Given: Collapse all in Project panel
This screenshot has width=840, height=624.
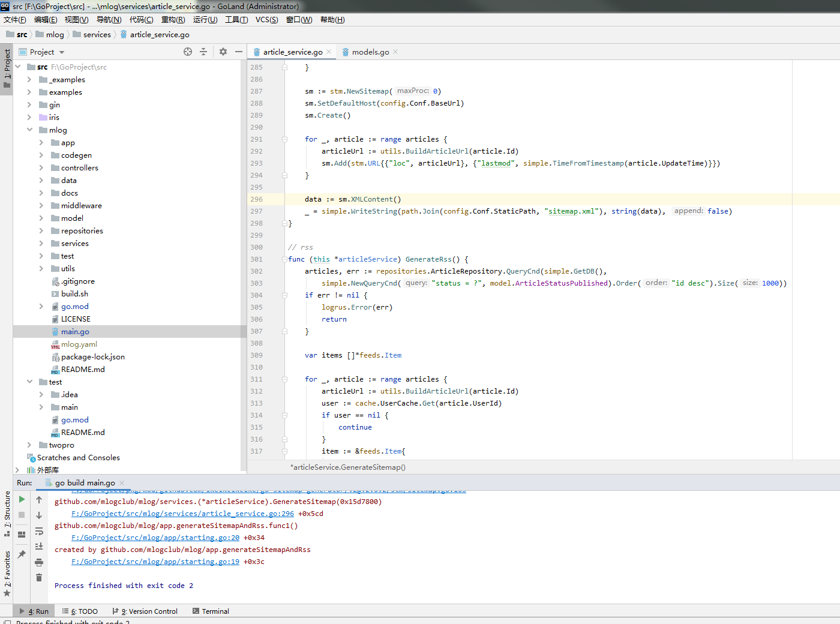Looking at the screenshot, I should 203,52.
